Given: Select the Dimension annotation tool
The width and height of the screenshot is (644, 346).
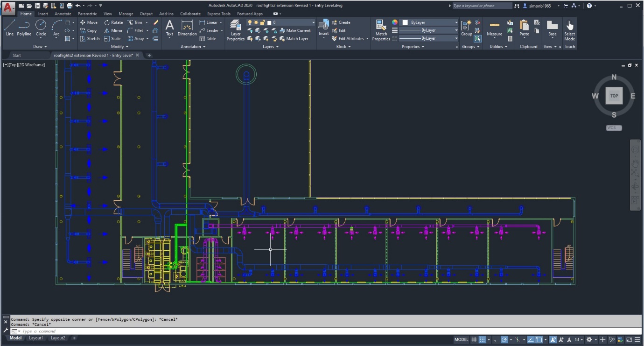Looking at the screenshot, I should tap(187, 28).
